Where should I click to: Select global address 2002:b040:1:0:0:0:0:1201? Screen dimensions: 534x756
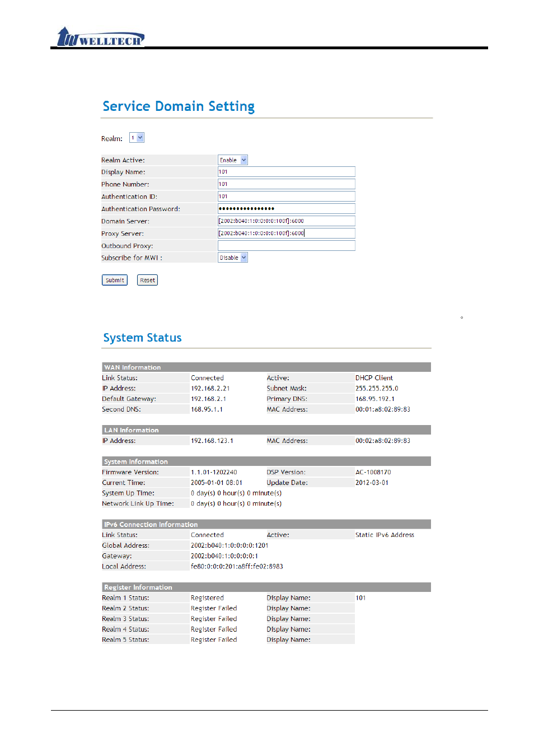[x=229, y=545]
